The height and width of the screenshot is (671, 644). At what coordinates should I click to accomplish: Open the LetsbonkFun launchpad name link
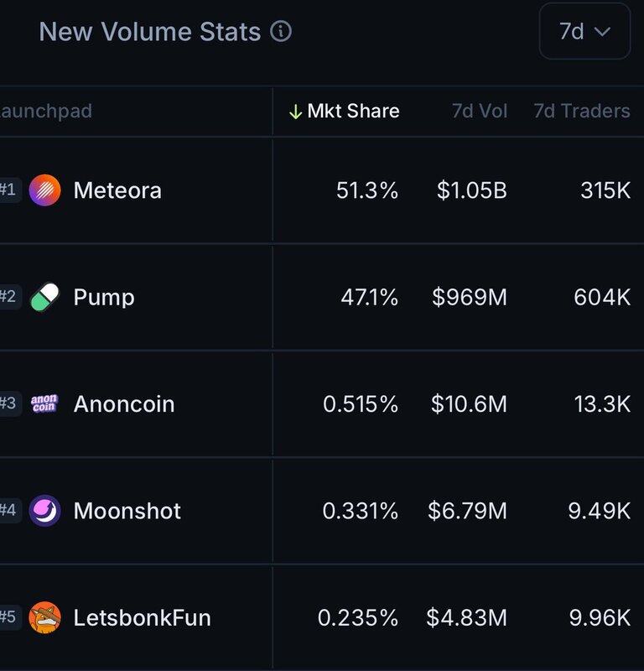click(x=143, y=618)
